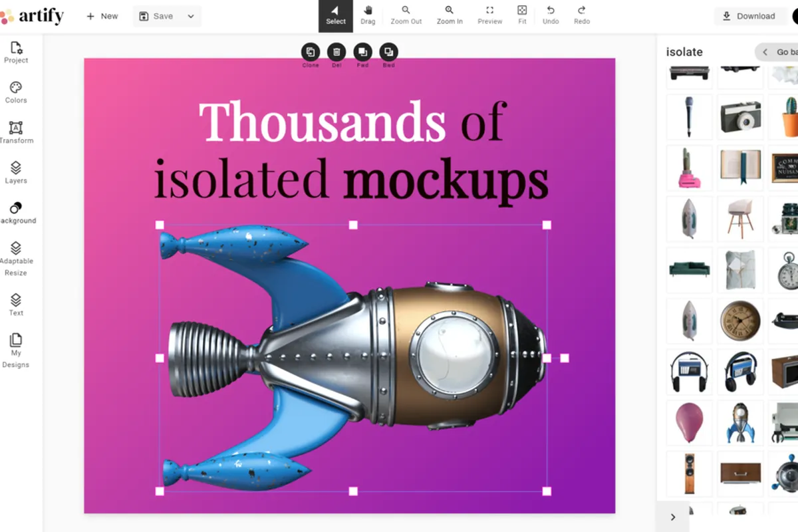Click the Fit to screen icon
798x532 pixels.
522,16
